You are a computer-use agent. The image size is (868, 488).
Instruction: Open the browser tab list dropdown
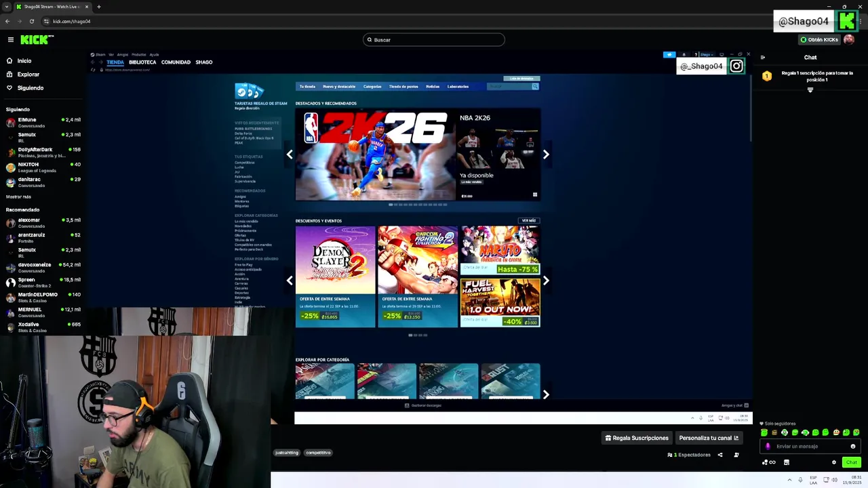[6, 7]
